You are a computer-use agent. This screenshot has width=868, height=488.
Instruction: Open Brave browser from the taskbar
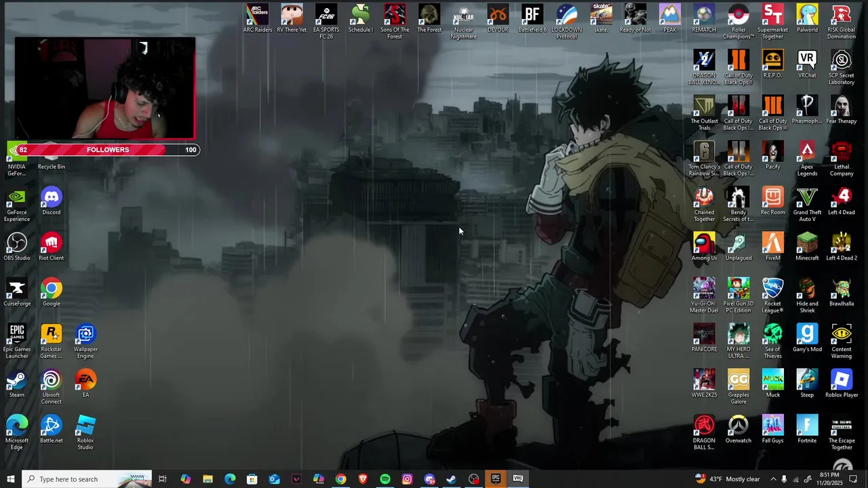click(x=363, y=479)
